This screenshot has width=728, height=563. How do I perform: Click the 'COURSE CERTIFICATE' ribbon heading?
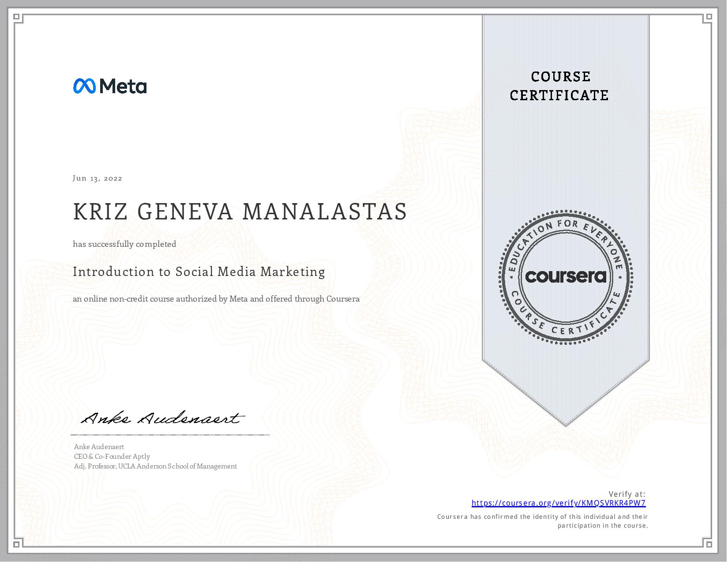[x=559, y=86]
